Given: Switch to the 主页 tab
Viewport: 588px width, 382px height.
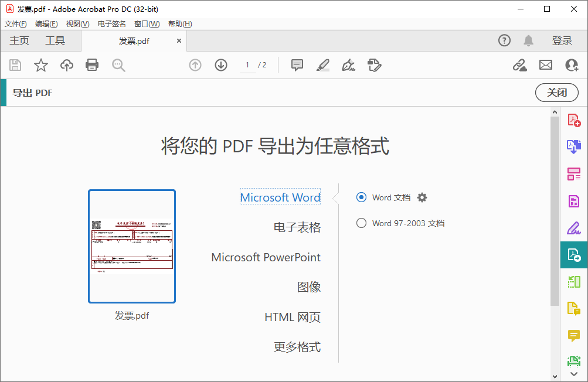Looking at the screenshot, I should point(19,40).
